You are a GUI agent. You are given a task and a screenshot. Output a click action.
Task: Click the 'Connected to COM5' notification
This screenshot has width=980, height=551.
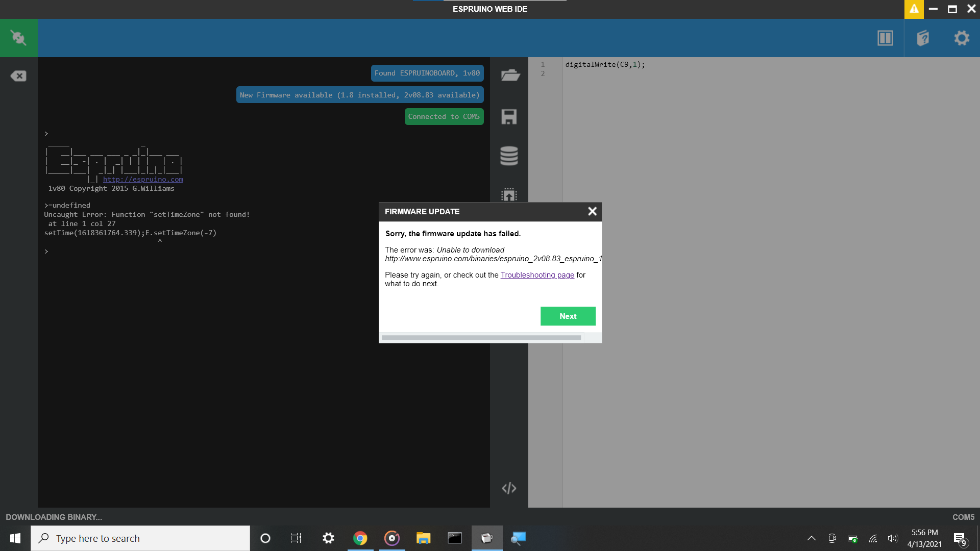pyautogui.click(x=444, y=117)
